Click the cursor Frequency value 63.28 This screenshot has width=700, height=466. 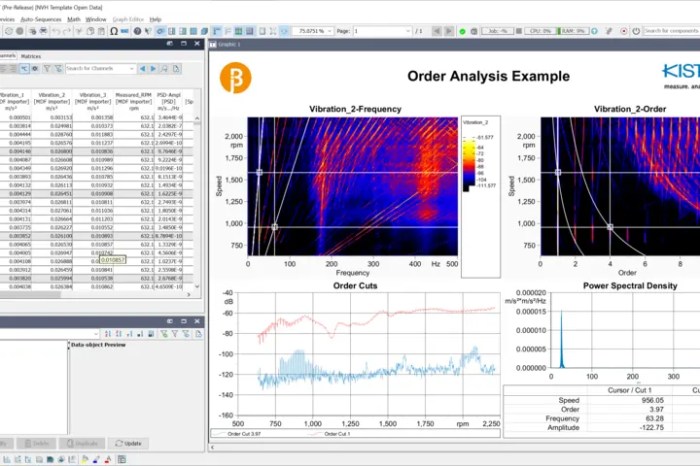654,418
